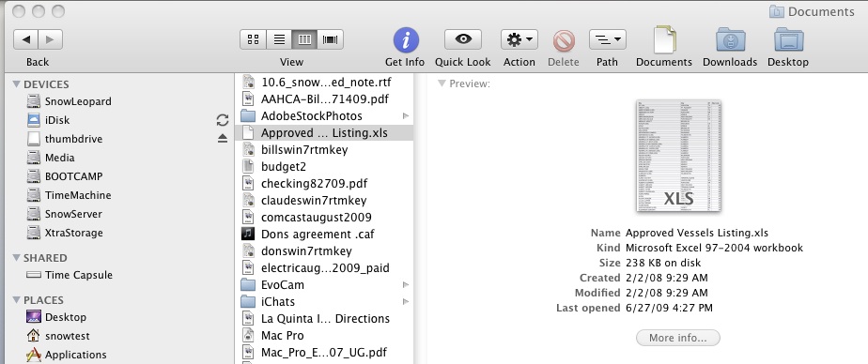
Task: Go forward with the right arrow button
Action: [x=51, y=39]
